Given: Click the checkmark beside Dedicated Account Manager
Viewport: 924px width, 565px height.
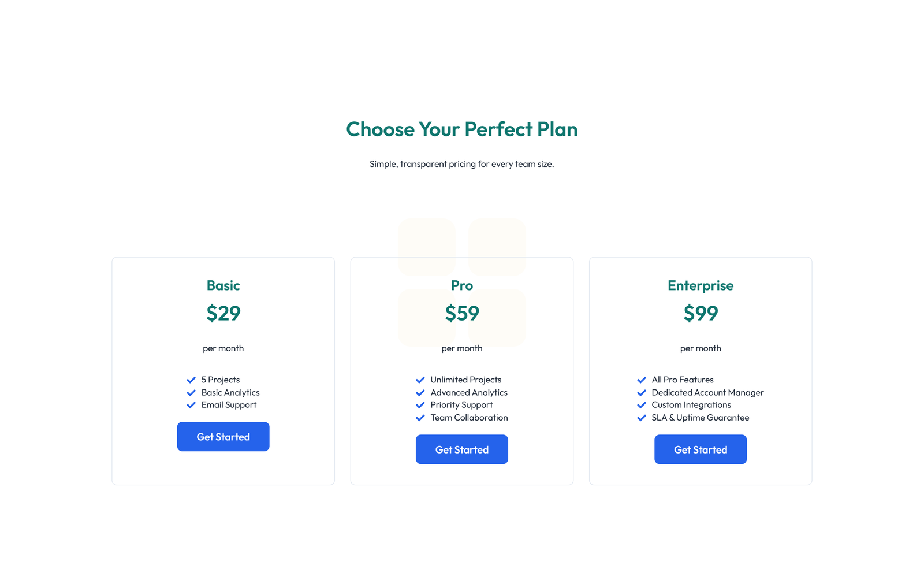Looking at the screenshot, I should pos(642,392).
